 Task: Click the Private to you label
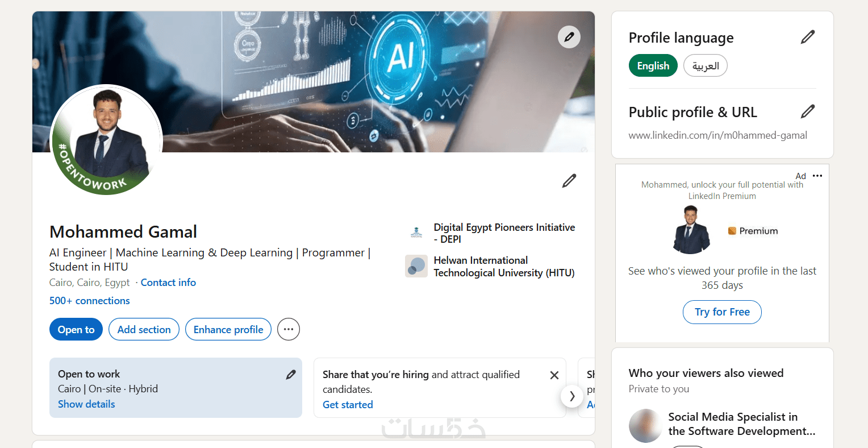[659, 389]
